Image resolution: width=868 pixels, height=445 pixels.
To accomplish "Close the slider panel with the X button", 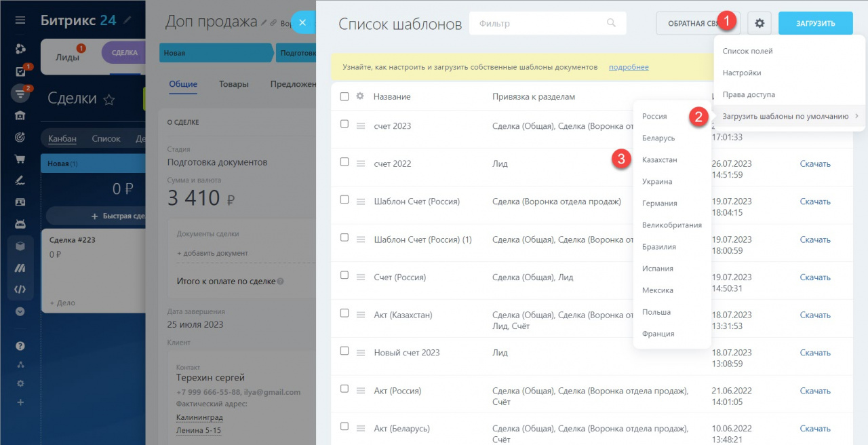I will tap(302, 22).
